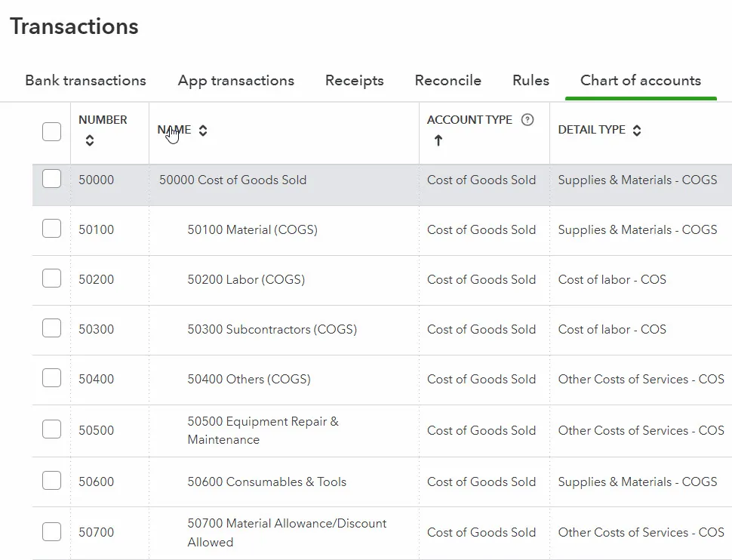Sort by Number column arrows icon

point(90,140)
